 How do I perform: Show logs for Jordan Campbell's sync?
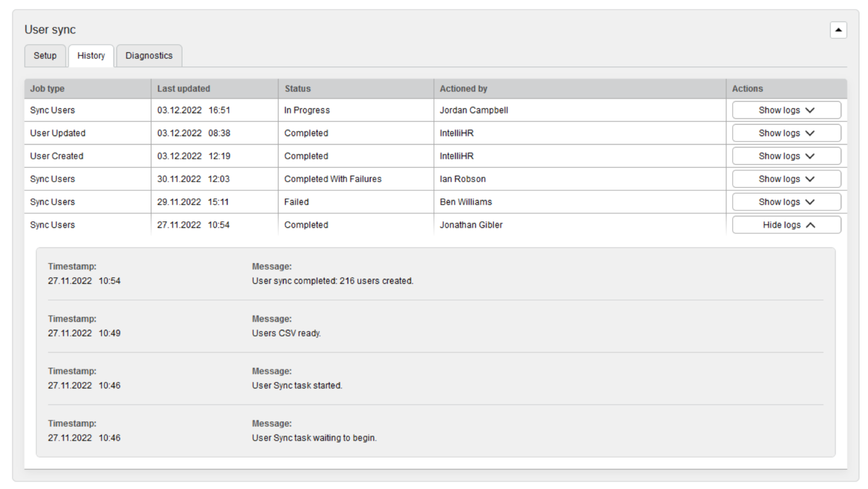point(786,110)
